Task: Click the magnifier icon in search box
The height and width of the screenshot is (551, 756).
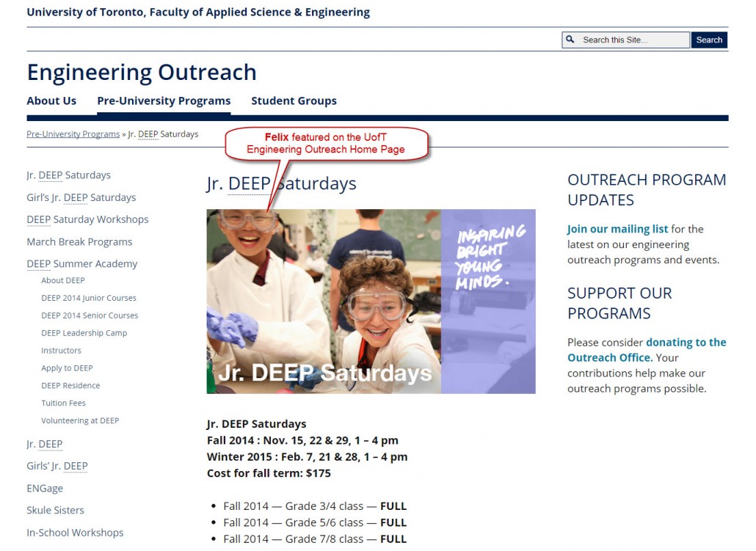Action: pyautogui.click(x=570, y=40)
